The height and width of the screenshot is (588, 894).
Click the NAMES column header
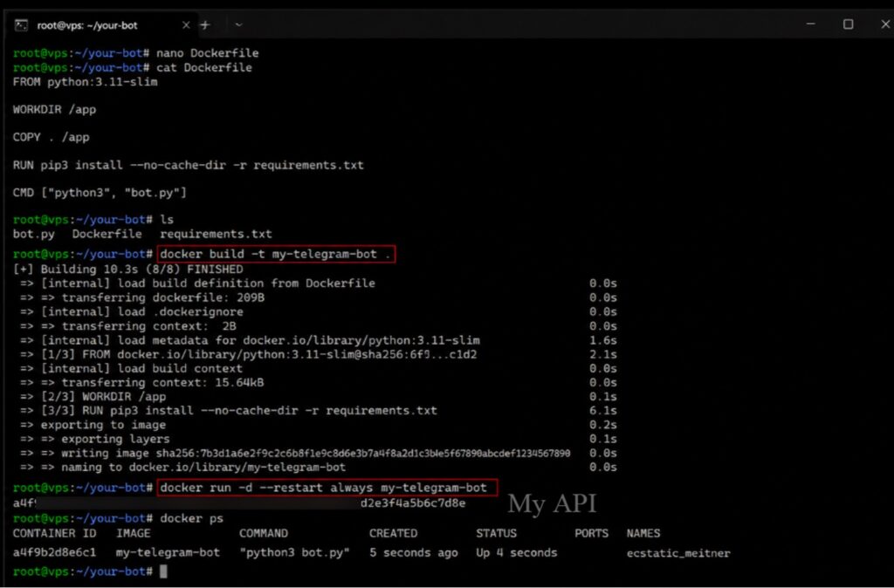tap(643, 533)
